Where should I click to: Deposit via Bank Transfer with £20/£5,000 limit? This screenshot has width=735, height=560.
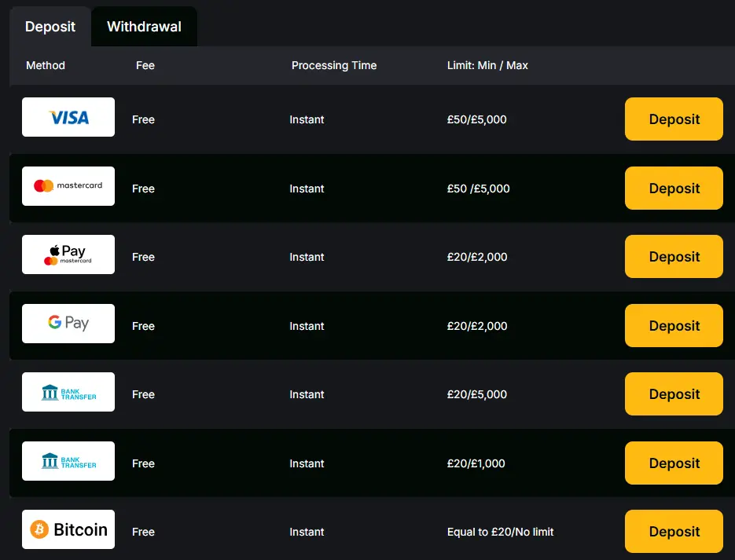click(x=674, y=394)
